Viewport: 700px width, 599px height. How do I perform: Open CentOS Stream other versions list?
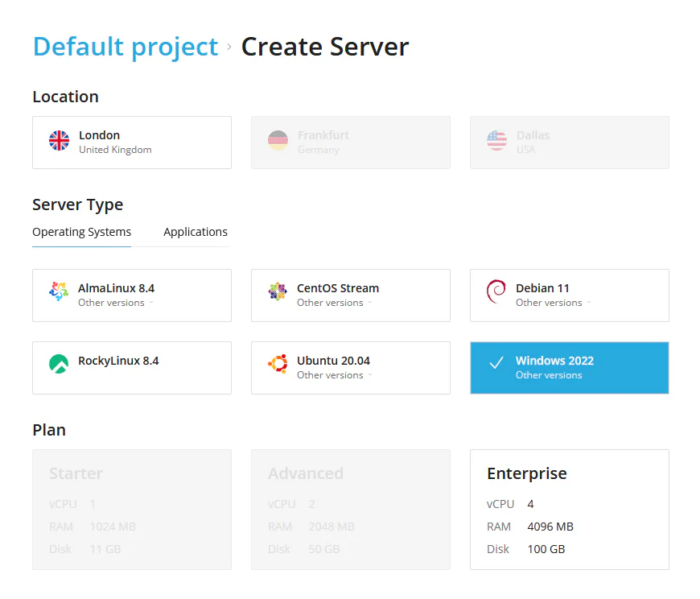point(334,303)
